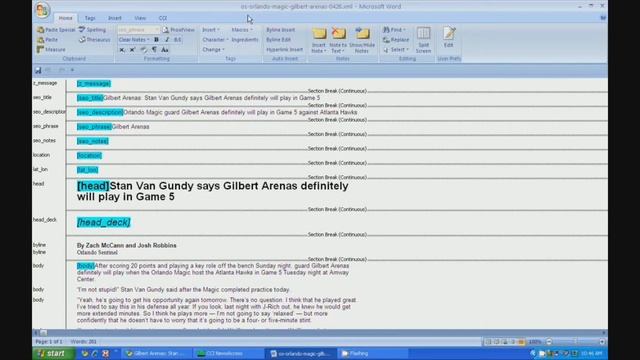Click the system tray clock

click(x=591, y=353)
